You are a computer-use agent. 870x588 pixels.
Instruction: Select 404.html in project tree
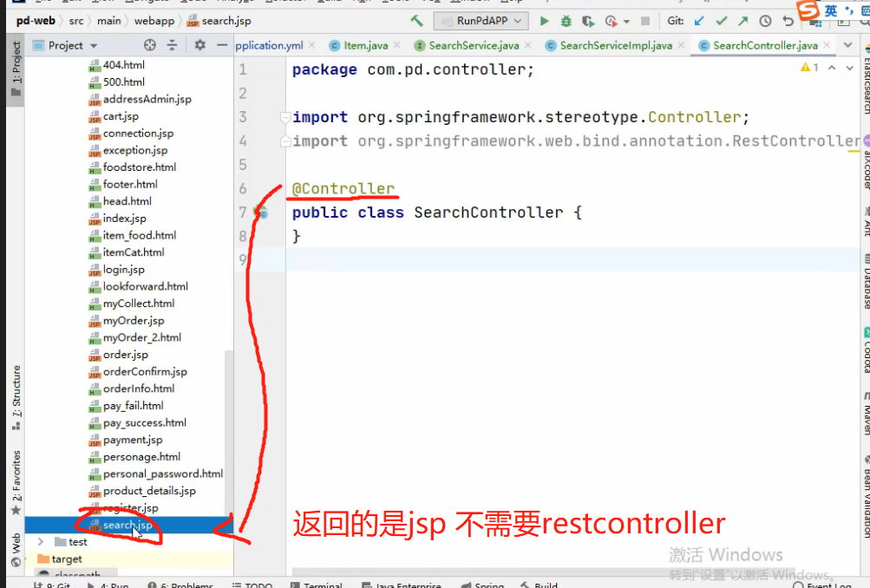tap(116, 65)
